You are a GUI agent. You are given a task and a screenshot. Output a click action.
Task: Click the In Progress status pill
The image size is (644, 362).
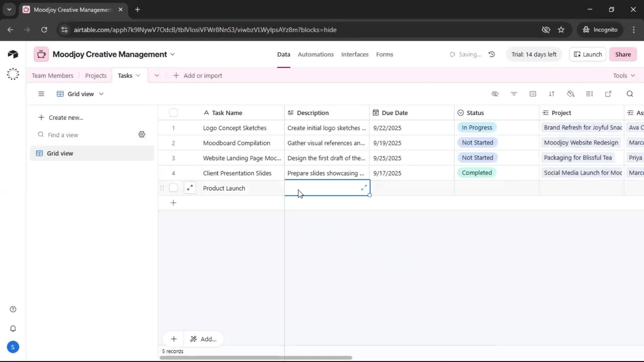pos(477,128)
